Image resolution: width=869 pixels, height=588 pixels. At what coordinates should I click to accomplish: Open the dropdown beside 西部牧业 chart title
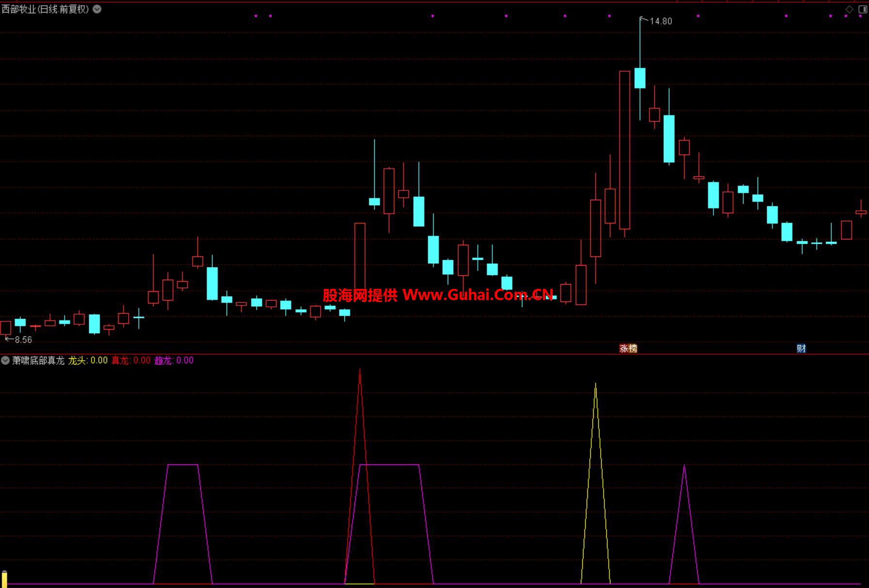(97, 9)
